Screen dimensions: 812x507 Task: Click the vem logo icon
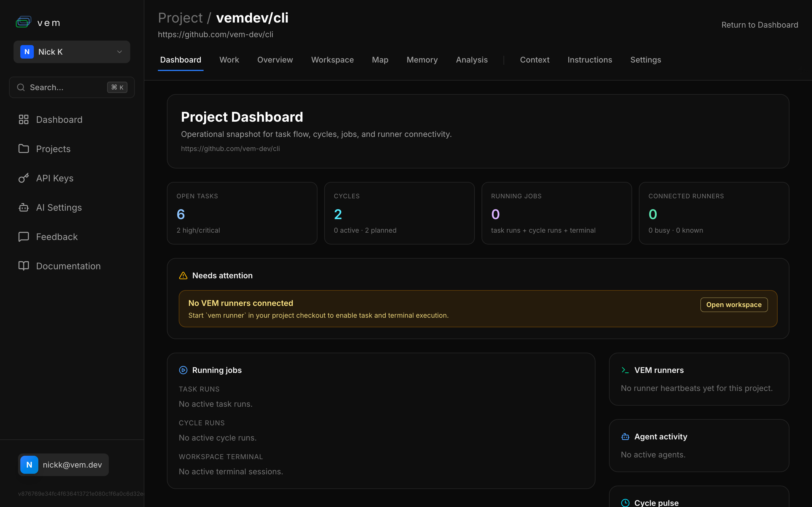point(23,22)
